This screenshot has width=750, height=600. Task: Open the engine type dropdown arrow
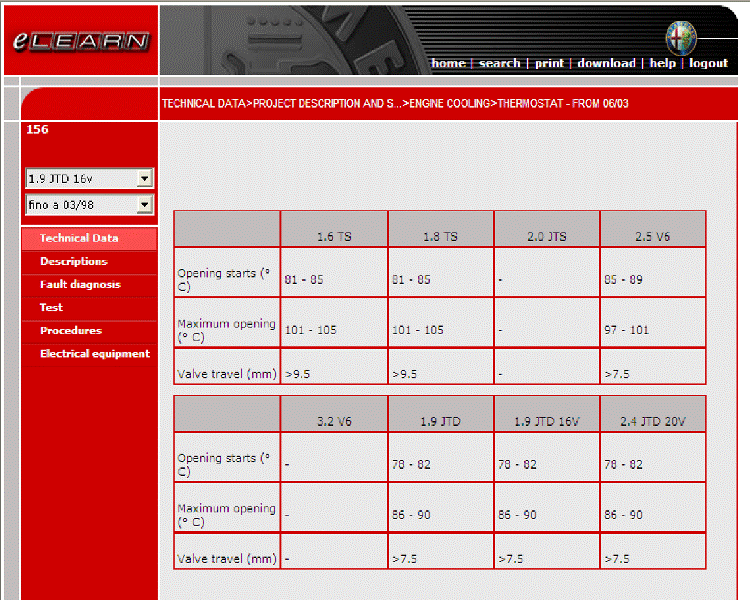[145, 179]
